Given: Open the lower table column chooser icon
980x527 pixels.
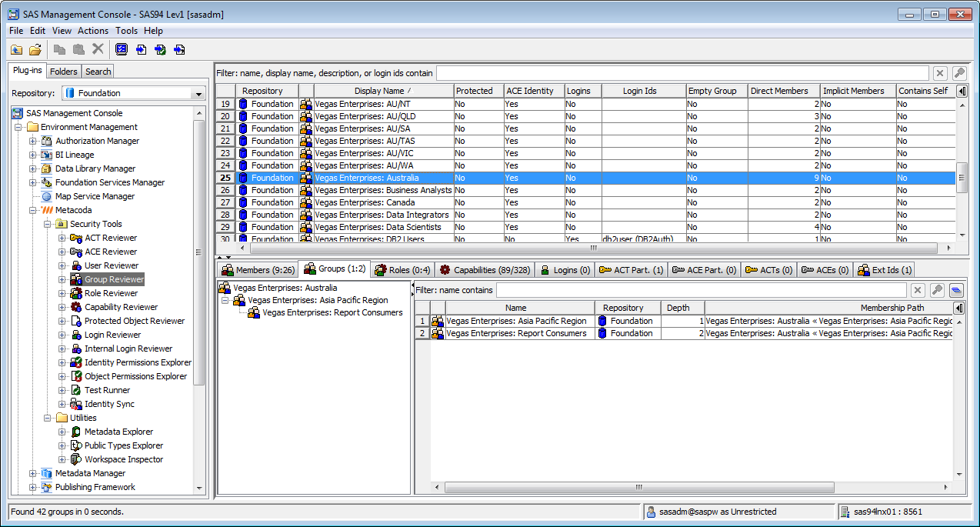Looking at the screenshot, I should [959, 308].
